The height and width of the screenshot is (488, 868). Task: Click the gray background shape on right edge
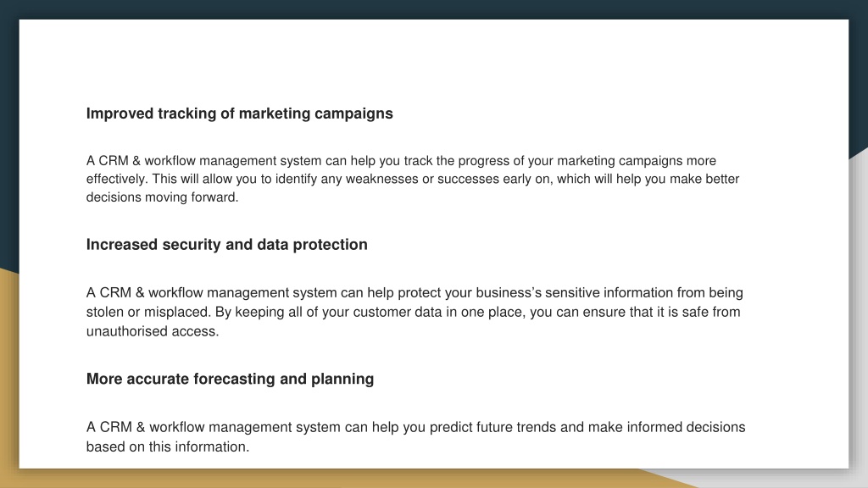[859, 310]
